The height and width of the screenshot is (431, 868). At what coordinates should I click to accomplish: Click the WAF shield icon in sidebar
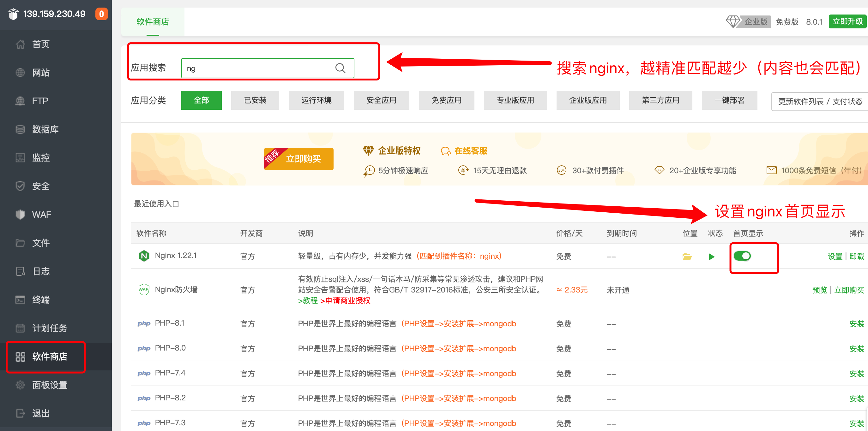20,214
